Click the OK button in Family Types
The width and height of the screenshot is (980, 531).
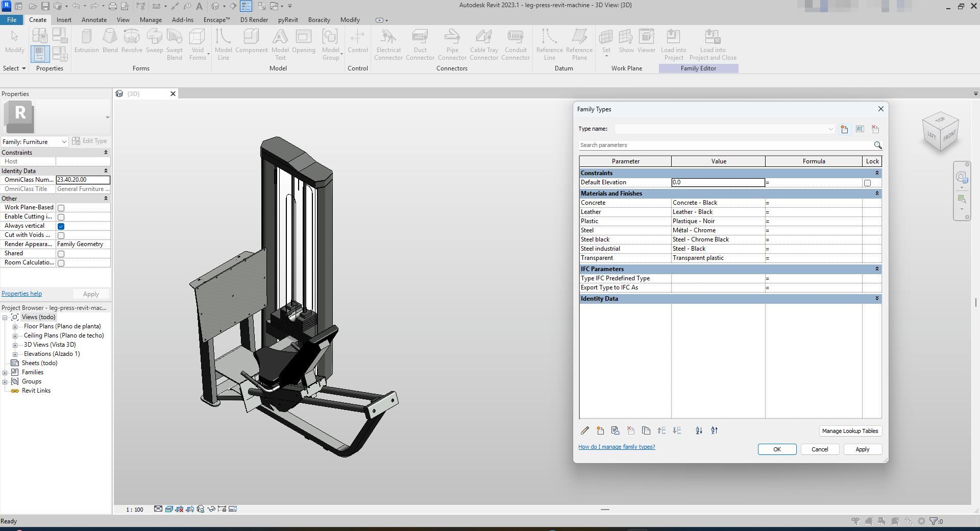(777, 449)
